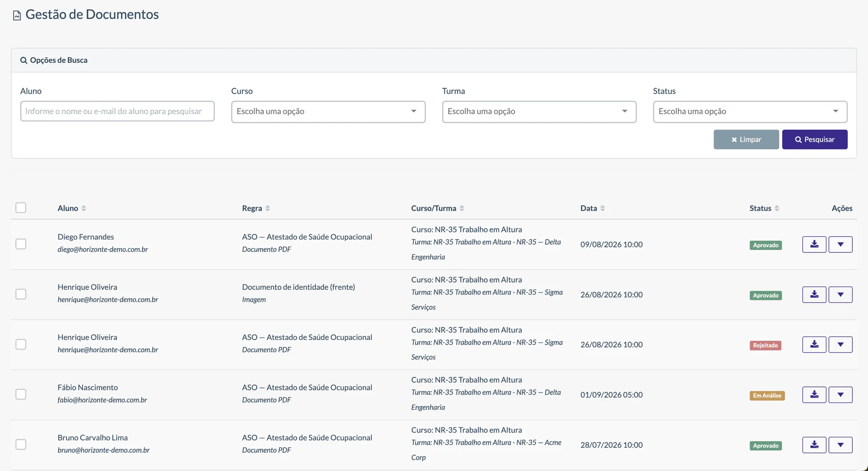Tick the select-all checkbox in table header
The width and height of the screenshot is (868, 471).
tap(21, 208)
